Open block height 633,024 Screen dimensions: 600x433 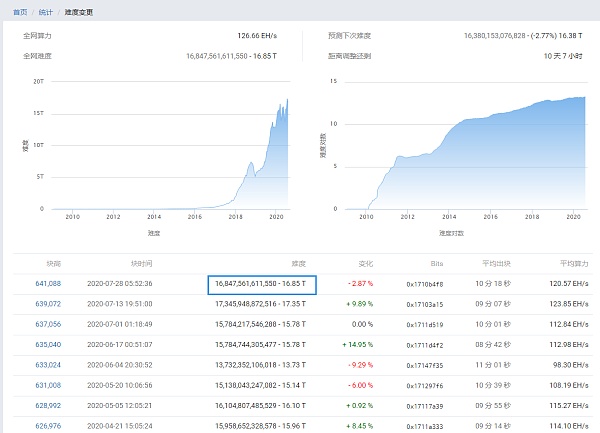(x=47, y=364)
